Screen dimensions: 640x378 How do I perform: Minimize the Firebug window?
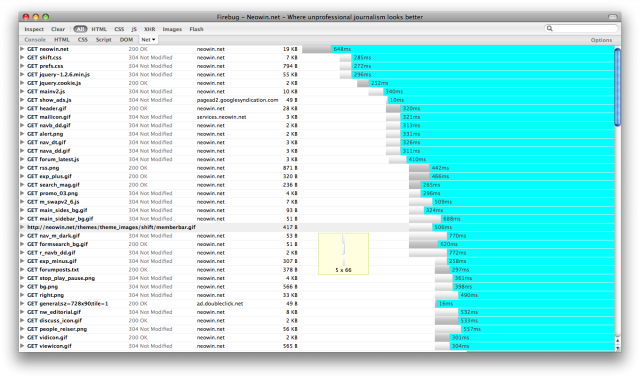tap(36, 17)
